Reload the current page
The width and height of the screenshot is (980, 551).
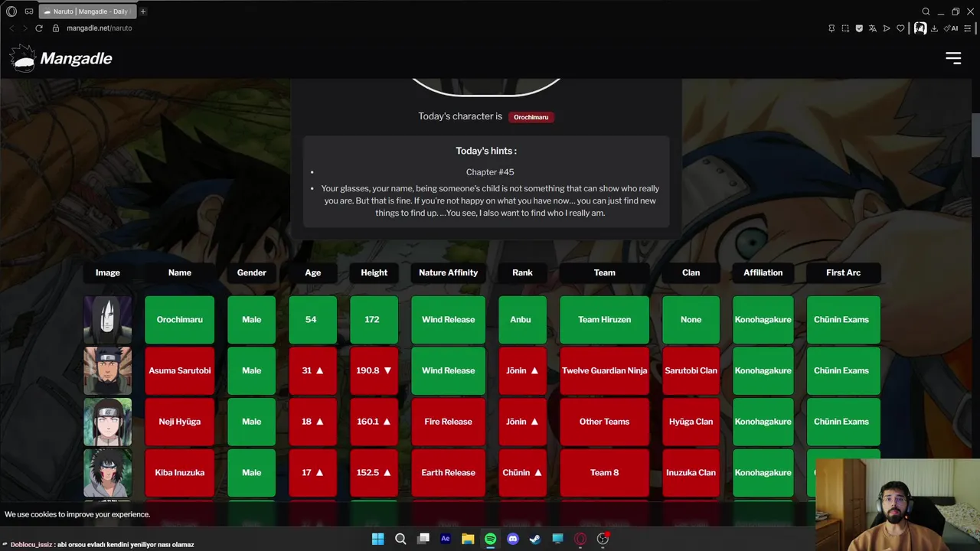(x=39, y=28)
